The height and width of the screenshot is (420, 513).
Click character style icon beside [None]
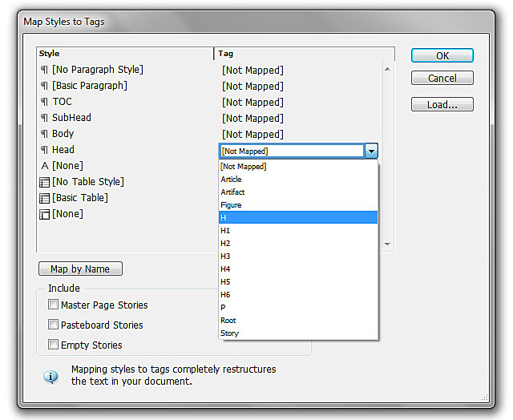(x=45, y=166)
